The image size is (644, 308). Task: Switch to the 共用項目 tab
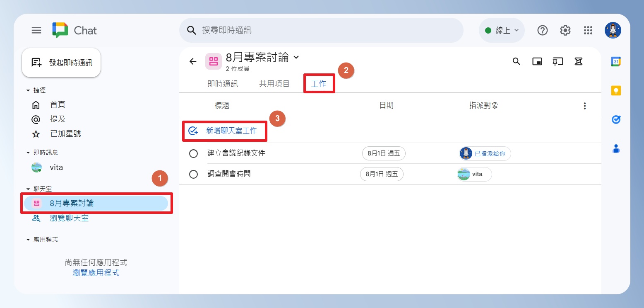tap(274, 84)
